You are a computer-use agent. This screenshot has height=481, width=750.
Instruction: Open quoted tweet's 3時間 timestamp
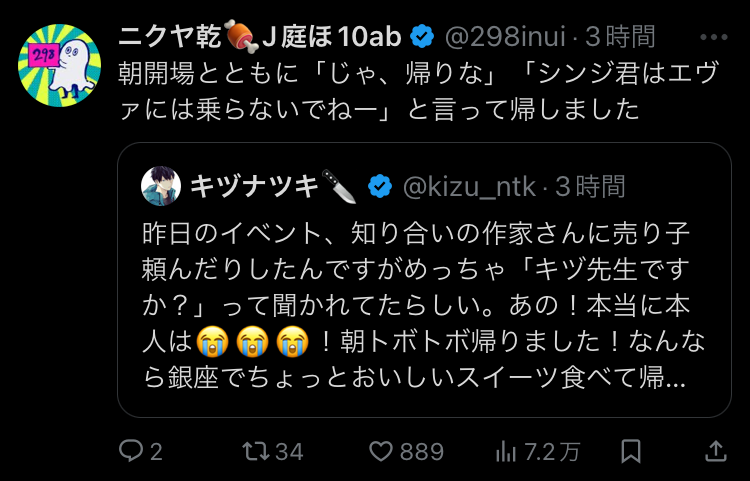pos(591,186)
